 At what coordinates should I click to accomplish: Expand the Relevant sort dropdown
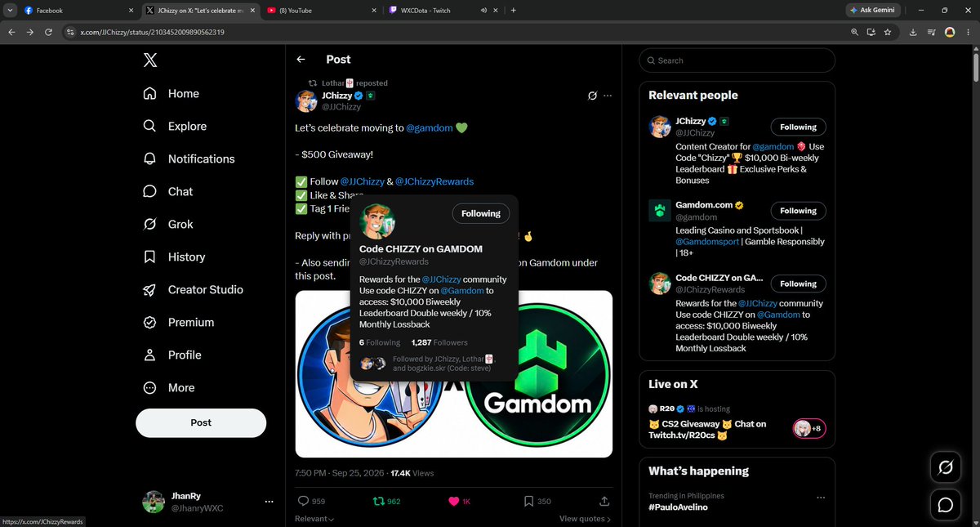click(x=314, y=519)
